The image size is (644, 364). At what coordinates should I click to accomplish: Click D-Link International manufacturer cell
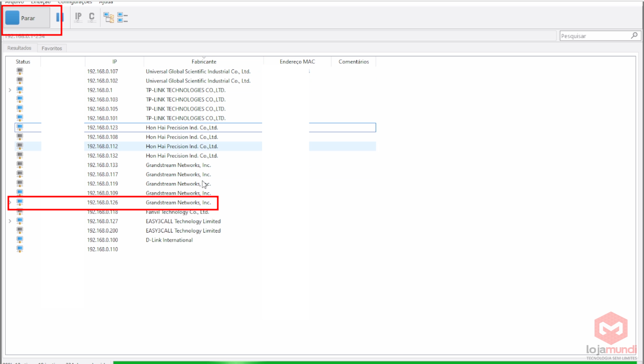[169, 240]
